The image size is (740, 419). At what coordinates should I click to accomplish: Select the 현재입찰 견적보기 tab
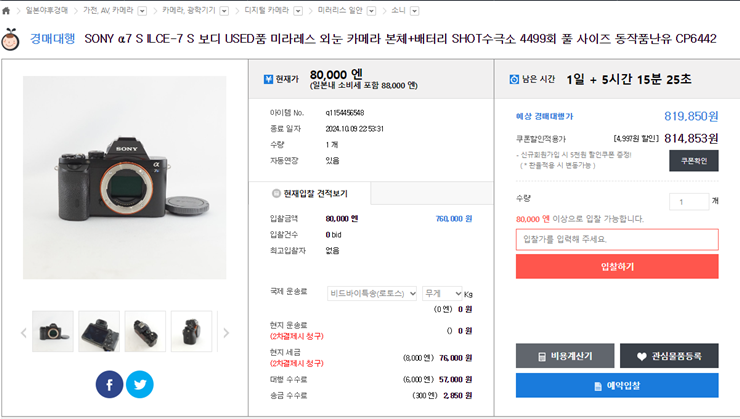(311, 193)
